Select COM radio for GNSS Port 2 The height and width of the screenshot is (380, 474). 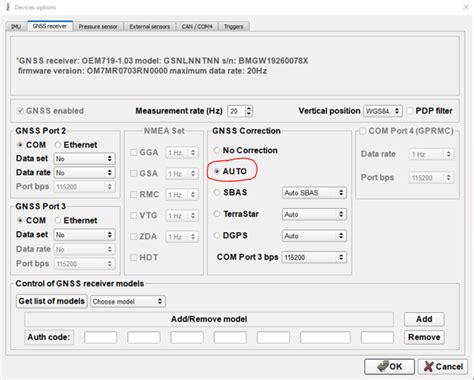click(20, 145)
